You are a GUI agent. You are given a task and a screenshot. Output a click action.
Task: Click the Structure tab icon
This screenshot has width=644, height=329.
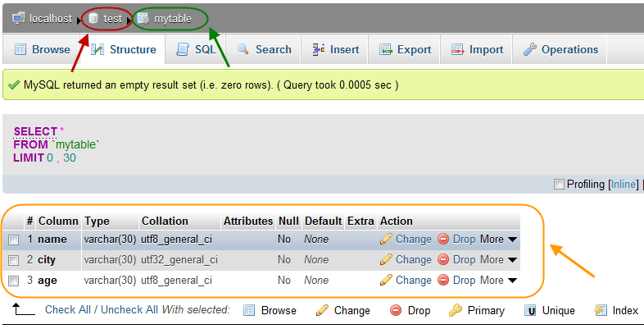pos(98,49)
